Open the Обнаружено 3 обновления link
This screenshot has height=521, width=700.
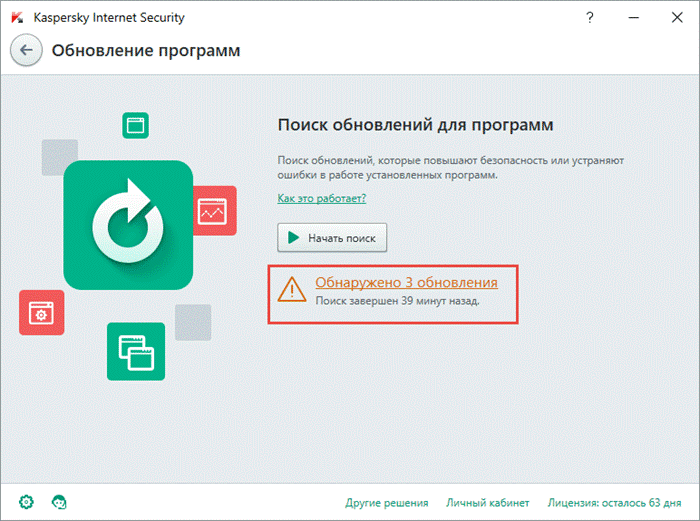(406, 282)
